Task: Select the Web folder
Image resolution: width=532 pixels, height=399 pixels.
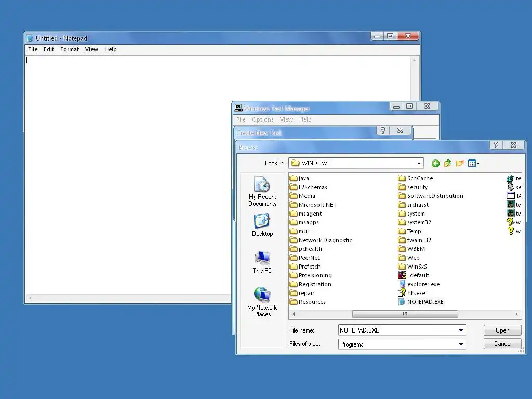Action: point(409,258)
